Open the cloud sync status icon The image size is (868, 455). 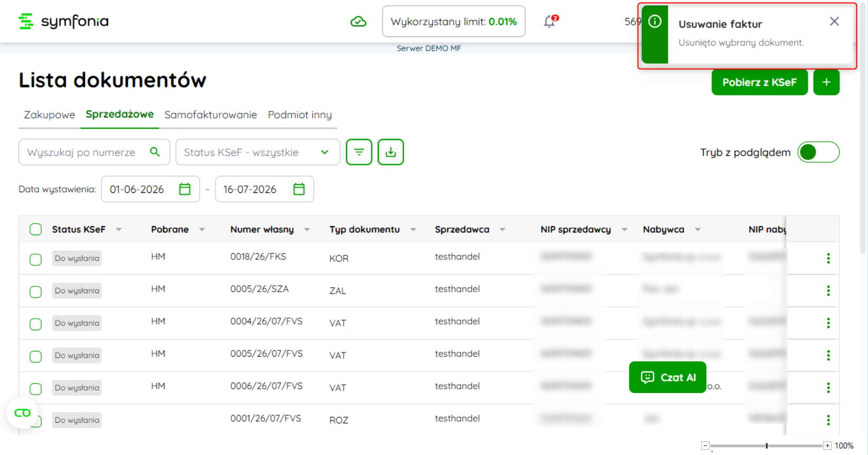click(358, 22)
